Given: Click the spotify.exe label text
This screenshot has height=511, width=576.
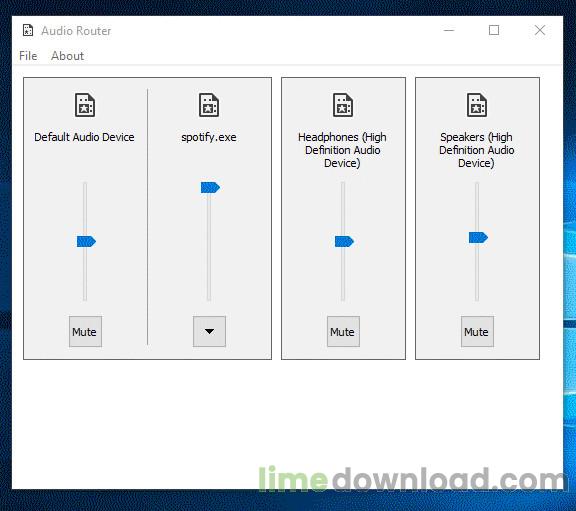Looking at the screenshot, I should point(209,137).
